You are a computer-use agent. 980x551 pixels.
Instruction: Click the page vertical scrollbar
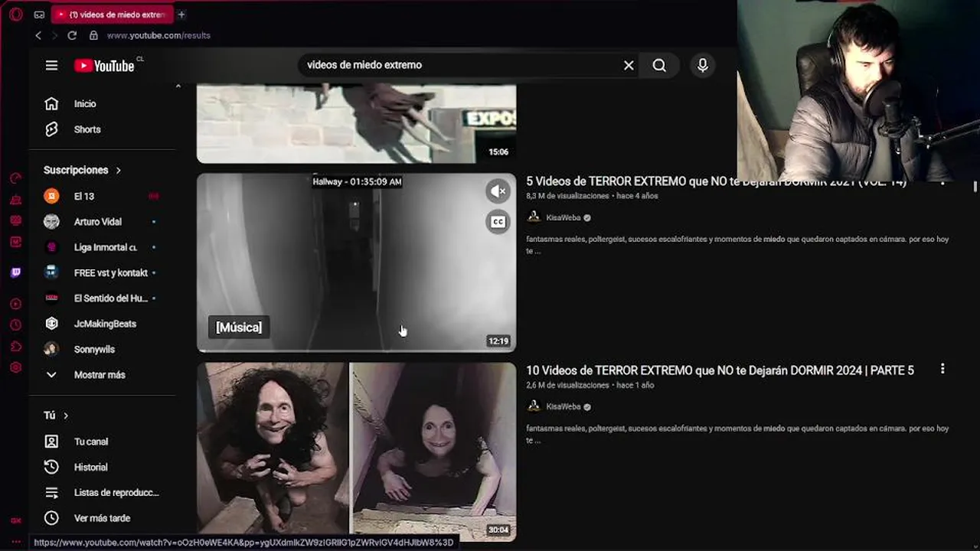coord(975,186)
